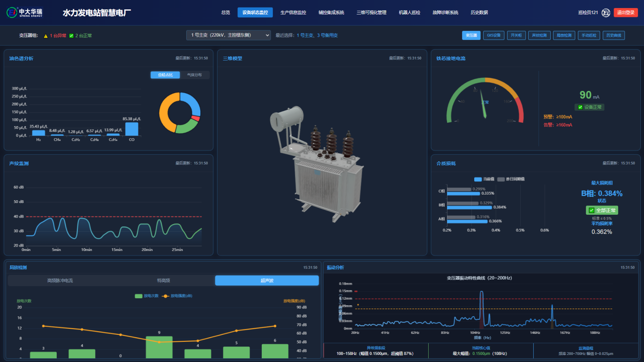Viewport: 644px width, 362px height.
Task: Click the CO bar in 油色谱分析 chart
Action: [x=132, y=129]
